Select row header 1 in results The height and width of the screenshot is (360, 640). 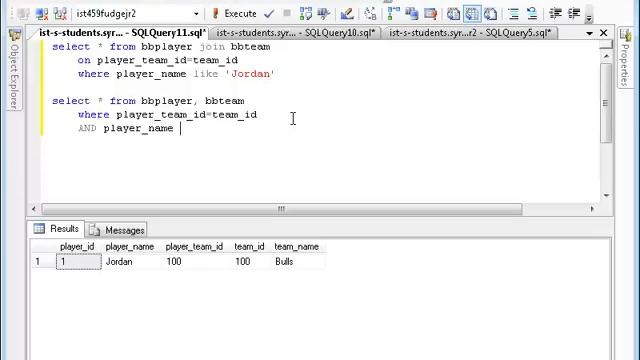click(43, 261)
